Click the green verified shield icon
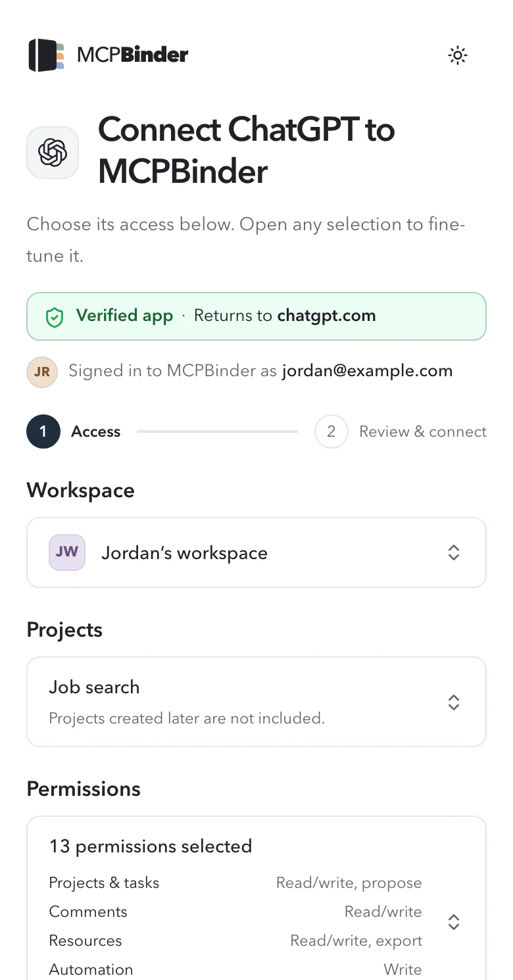Image resolution: width=513 pixels, height=980 pixels. click(x=54, y=318)
